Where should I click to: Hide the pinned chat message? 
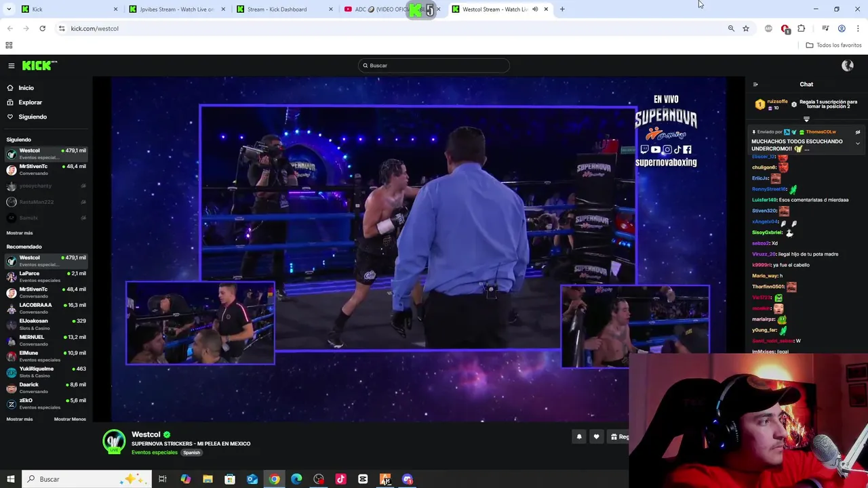point(857,132)
